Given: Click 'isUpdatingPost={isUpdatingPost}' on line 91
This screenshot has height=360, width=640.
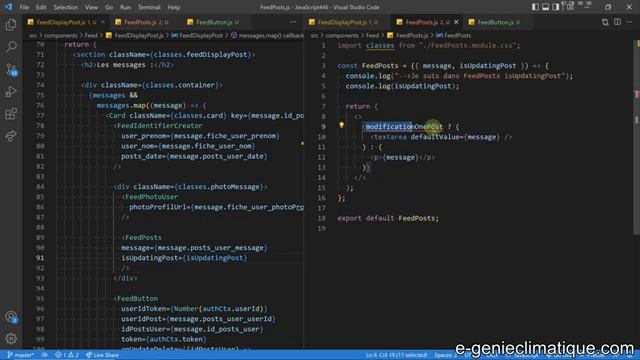Looking at the screenshot, I should point(184,258).
